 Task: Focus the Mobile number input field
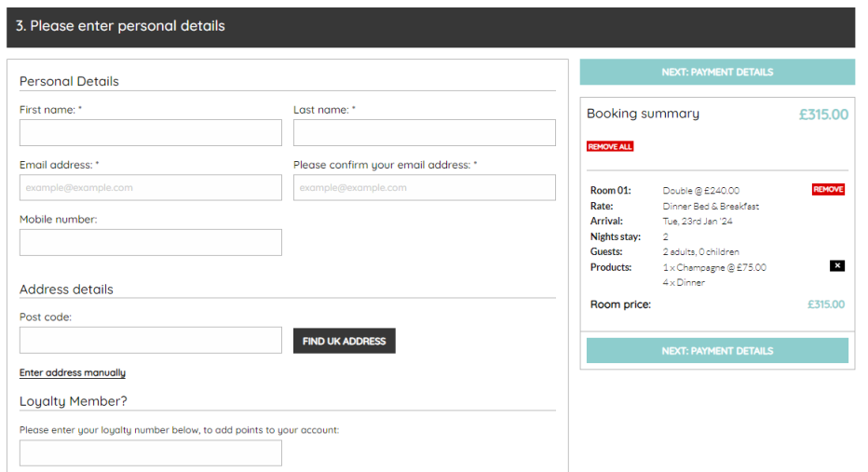point(150,243)
